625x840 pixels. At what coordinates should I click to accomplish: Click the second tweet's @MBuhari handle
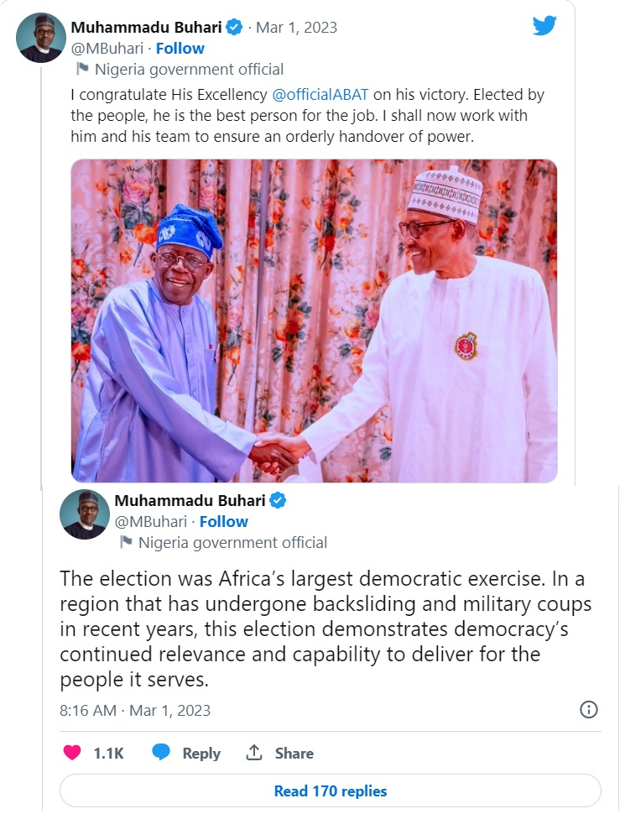coord(150,522)
